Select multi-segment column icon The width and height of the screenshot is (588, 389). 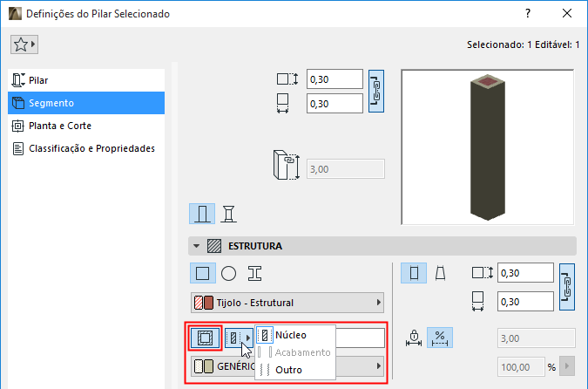228,214
